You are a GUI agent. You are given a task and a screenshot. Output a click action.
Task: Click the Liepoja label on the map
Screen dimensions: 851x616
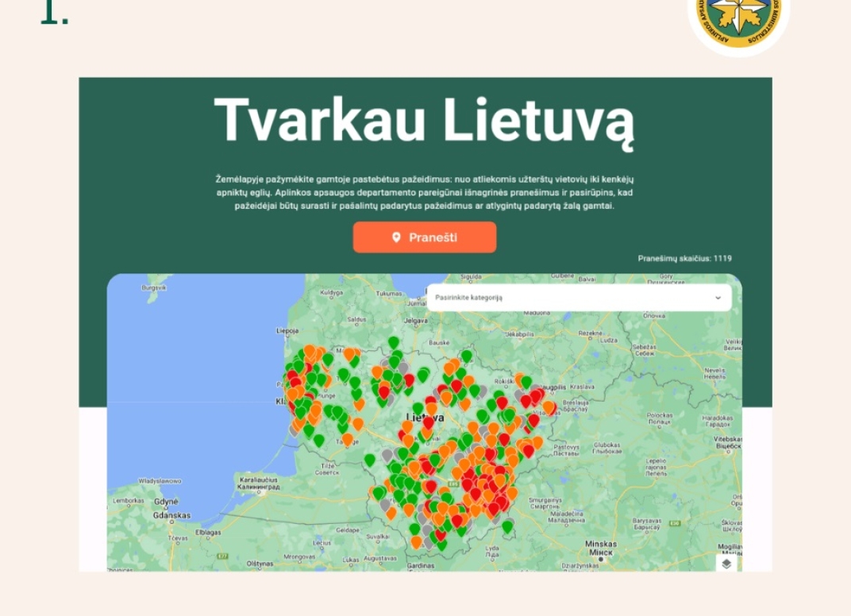(287, 330)
